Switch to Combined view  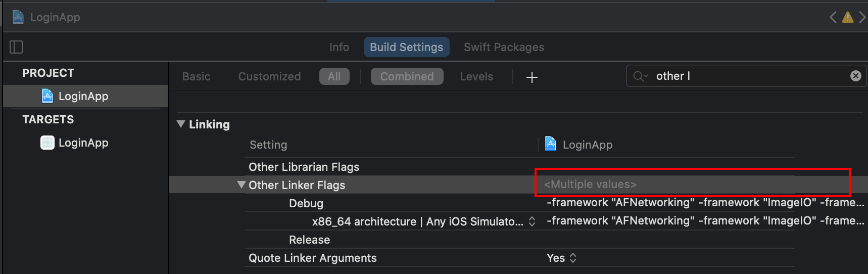pos(407,76)
